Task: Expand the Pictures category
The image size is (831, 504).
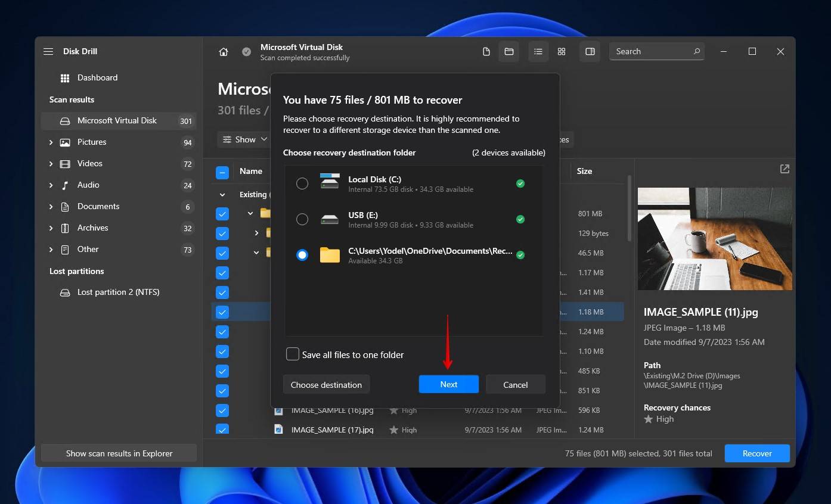Action: pos(51,142)
